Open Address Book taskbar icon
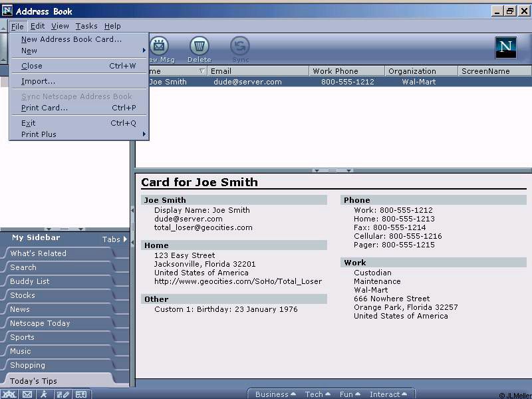Viewport: 532px width, 399px height. click(x=80, y=394)
